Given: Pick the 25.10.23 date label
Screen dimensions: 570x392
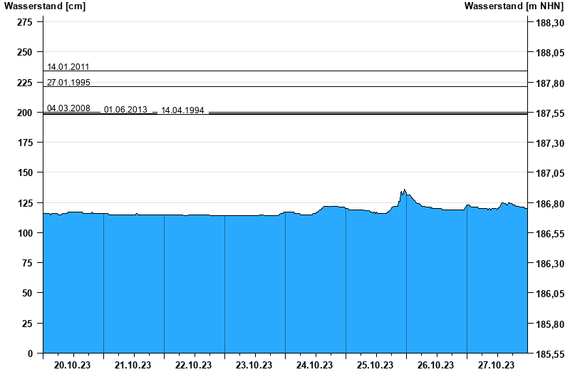Looking at the screenshot, I should pyautogui.click(x=375, y=365).
